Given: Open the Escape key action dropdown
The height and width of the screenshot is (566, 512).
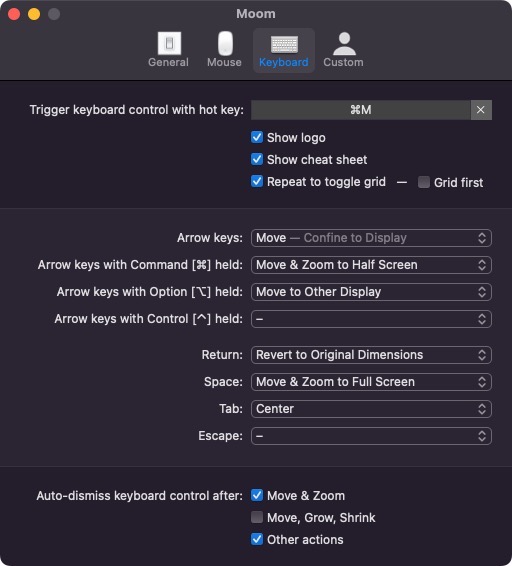Looking at the screenshot, I should coord(371,436).
